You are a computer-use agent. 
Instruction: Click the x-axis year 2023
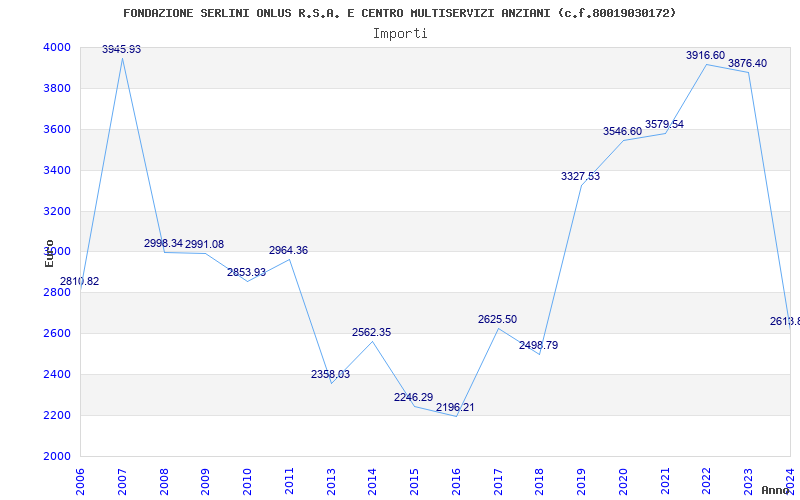pyautogui.click(x=748, y=482)
